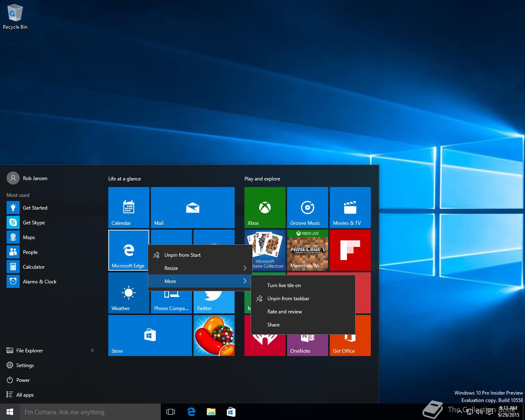525x420 pixels.
Task: Open File Explorer from the taskbar
Action: pos(211,412)
